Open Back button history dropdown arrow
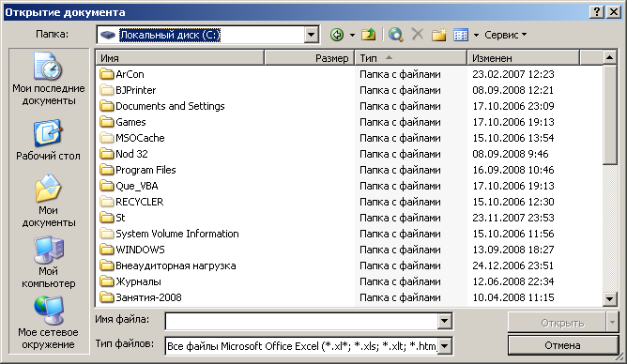 pyautogui.click(x=352, y=35)
